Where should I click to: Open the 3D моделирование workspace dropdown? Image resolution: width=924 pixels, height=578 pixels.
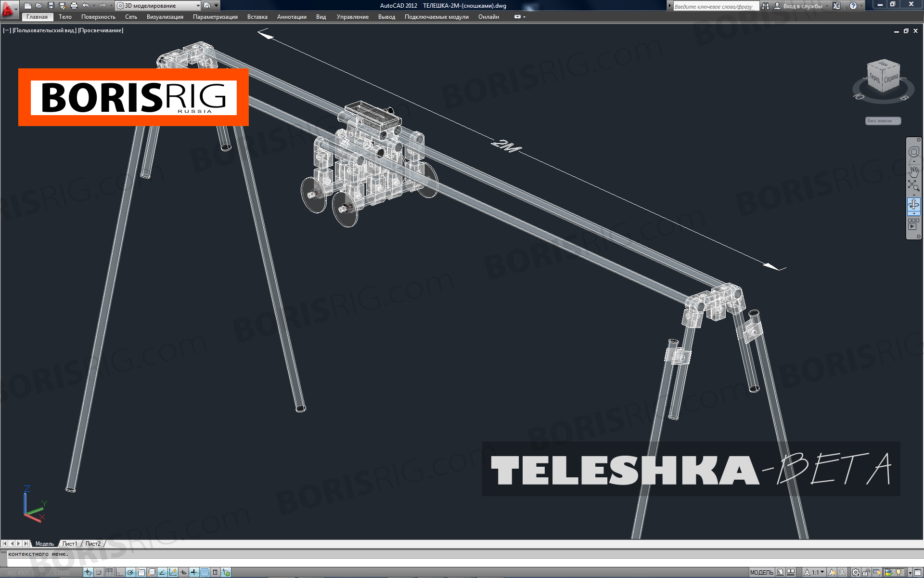pos(158,6)
